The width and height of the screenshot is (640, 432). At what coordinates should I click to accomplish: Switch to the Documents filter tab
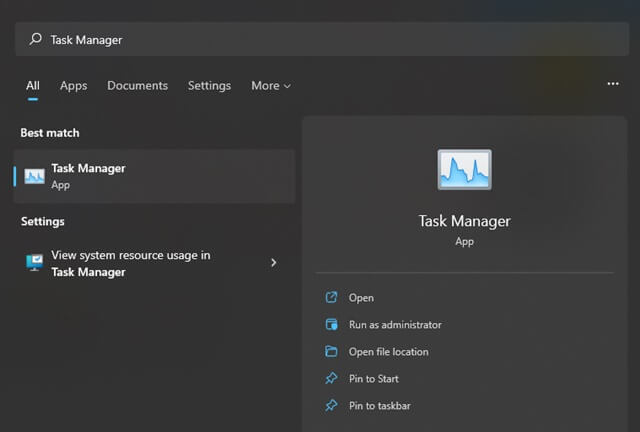137,86
